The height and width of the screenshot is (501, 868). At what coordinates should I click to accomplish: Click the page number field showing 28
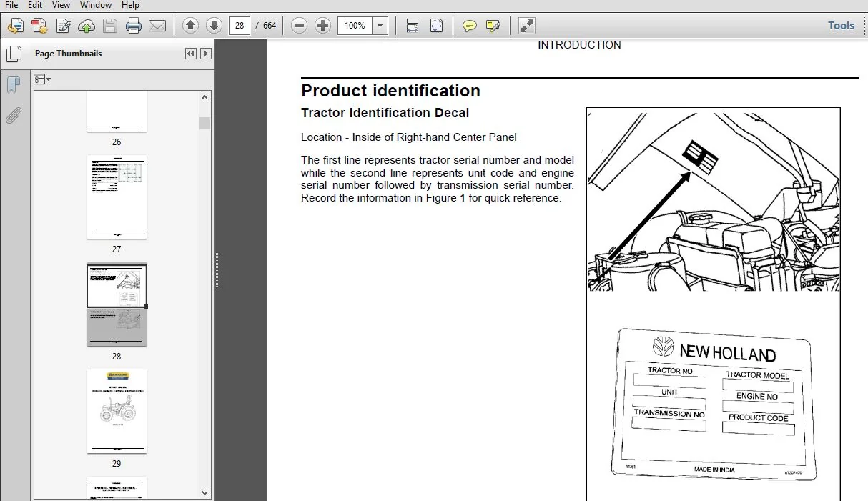tap(240, 26)
